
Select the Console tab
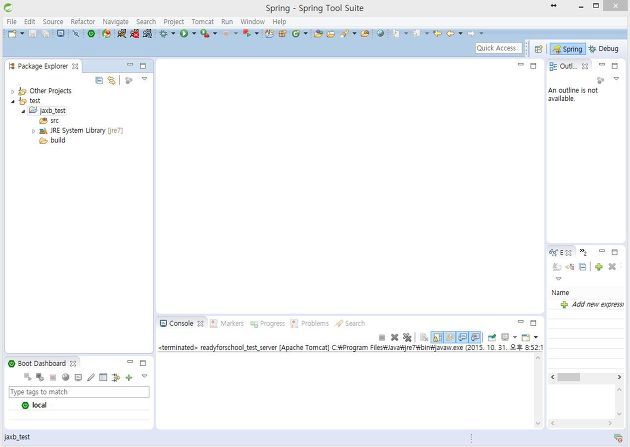pos(181,323)
